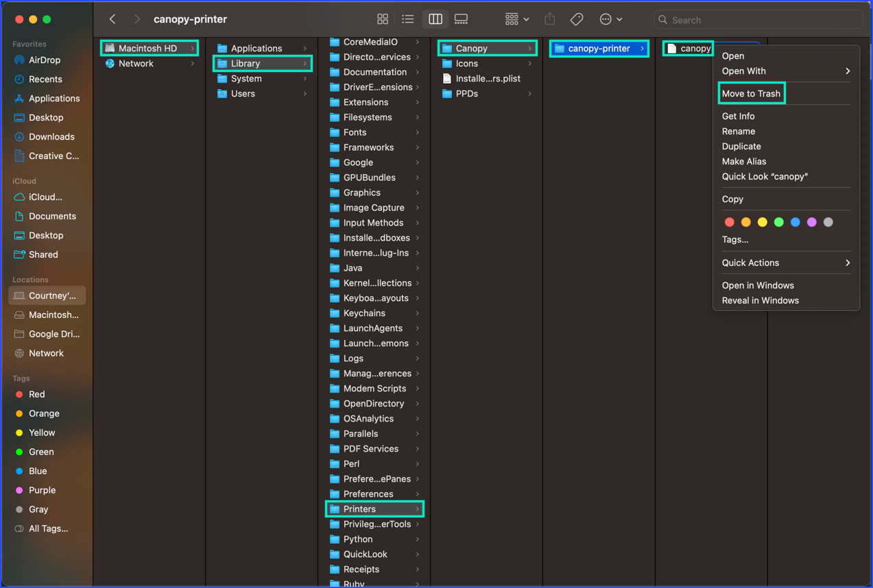Open Recents in the sidebar

(45, 79)
